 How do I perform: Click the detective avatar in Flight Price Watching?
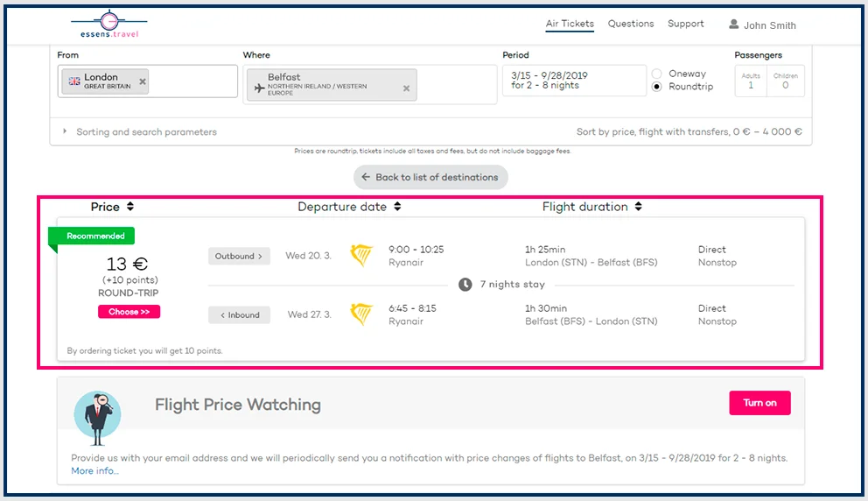[97, 414]
